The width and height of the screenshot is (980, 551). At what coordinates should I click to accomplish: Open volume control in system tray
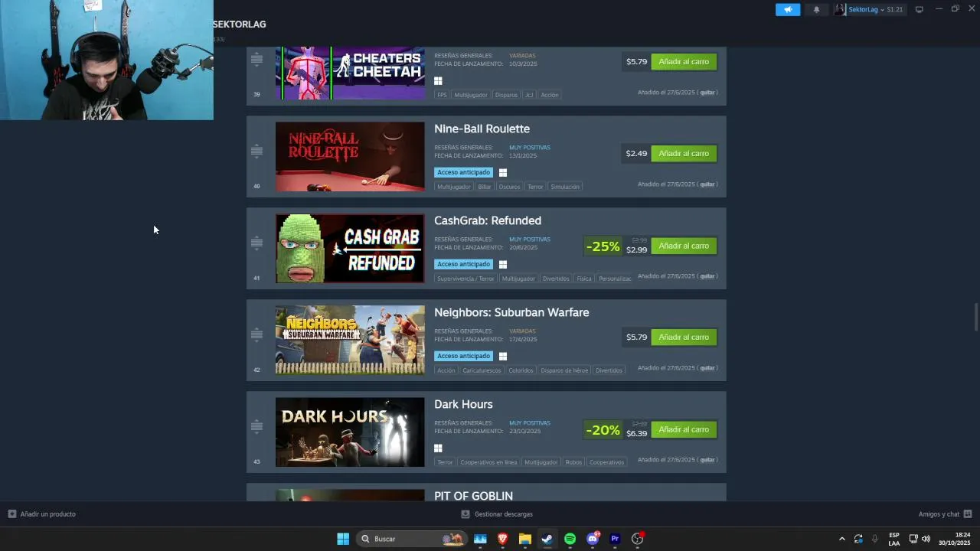tap(926, 539)
